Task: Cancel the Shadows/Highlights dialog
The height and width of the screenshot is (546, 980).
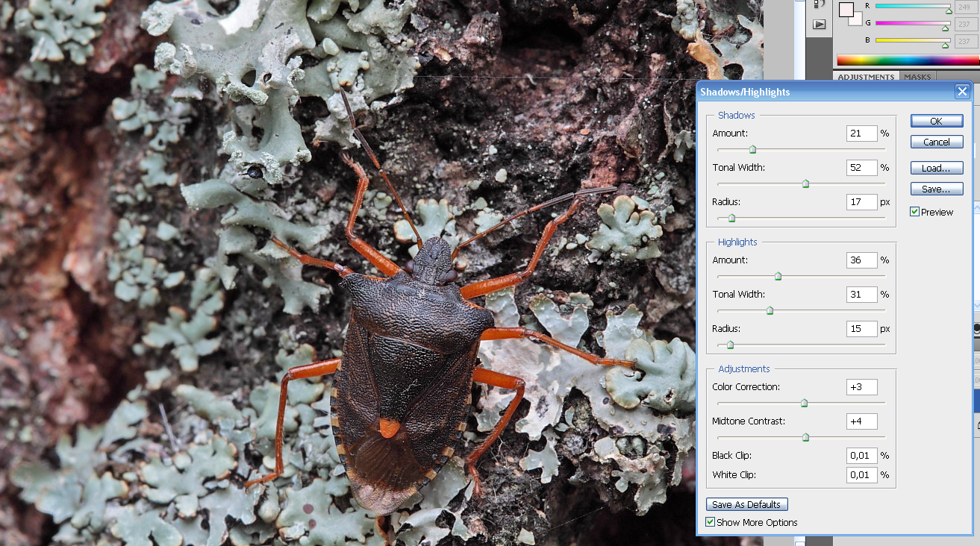Action: (x=936, y=142)
